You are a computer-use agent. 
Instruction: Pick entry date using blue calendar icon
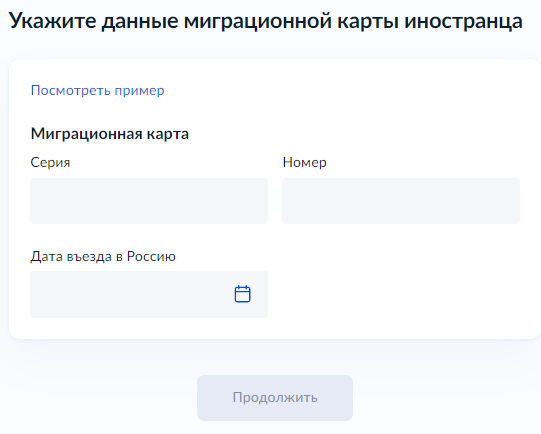click(242, 294)
